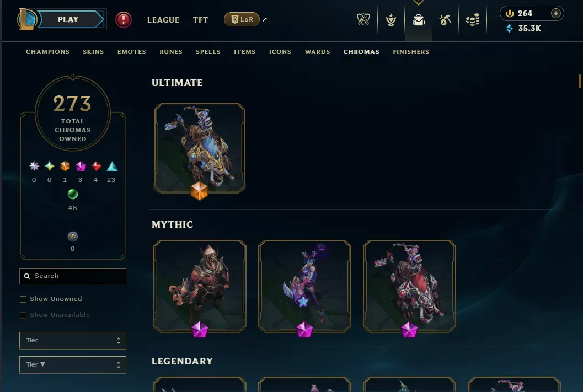The image size is (583, 392).
Task: Click the plus icon to buy RP
Action: (555, 13)
